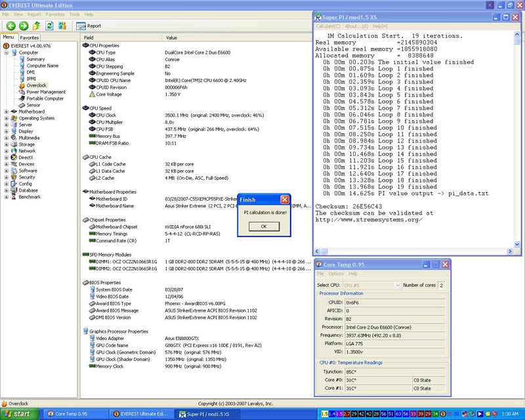
Task: Open the Windows Start menu
Action: (x=20, y=414)
